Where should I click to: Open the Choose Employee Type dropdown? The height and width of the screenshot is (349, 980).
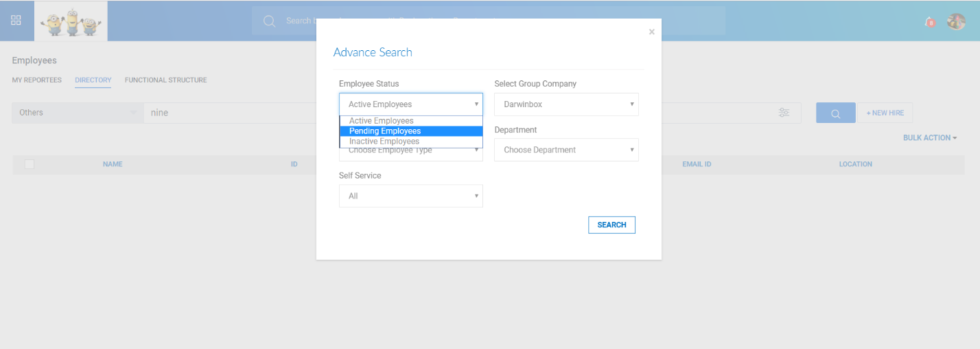[x=411, y=154]
